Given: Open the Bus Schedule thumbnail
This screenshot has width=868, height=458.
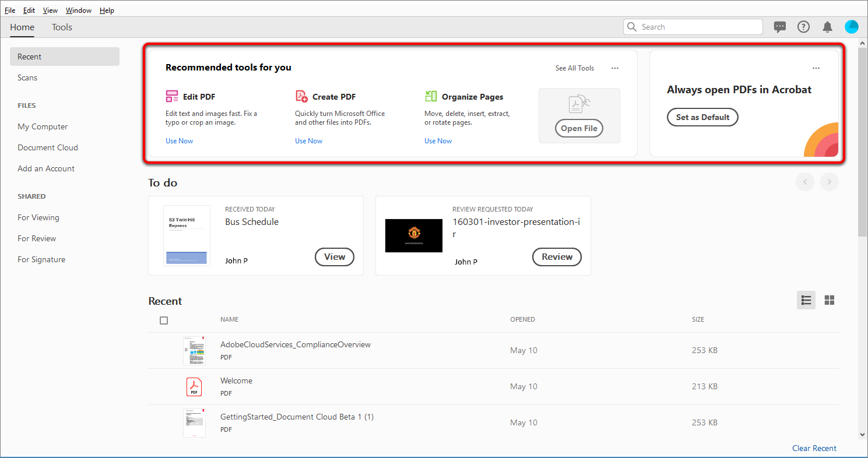Looking at the screenshot, I should tap(187, 235).
